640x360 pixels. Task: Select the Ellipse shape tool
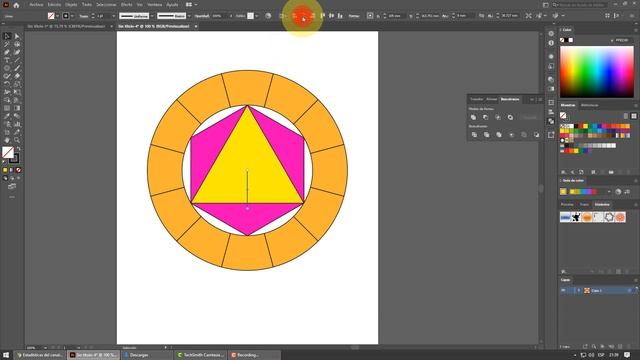click(7, 68)
